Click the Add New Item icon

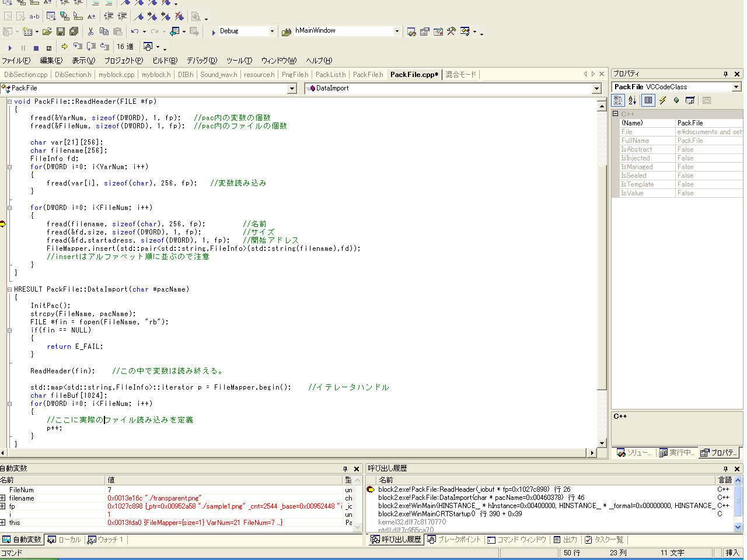point(27,32)
